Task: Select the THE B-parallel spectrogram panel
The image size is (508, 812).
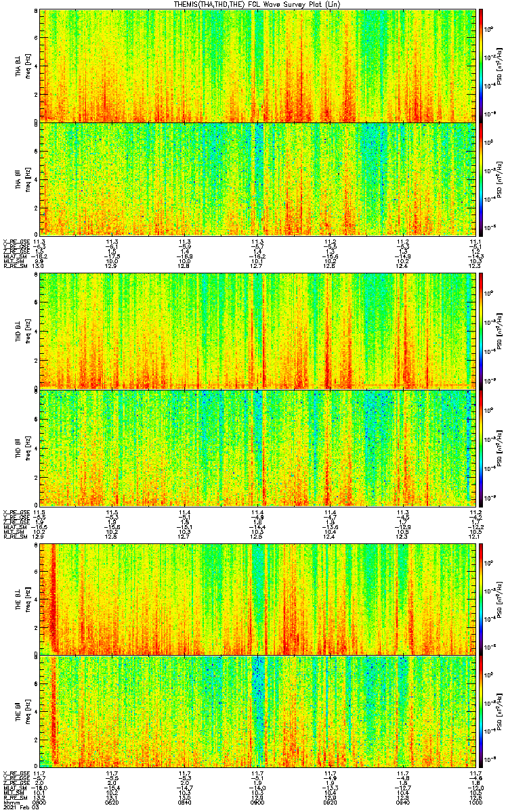Action: [x=256, y=711]
